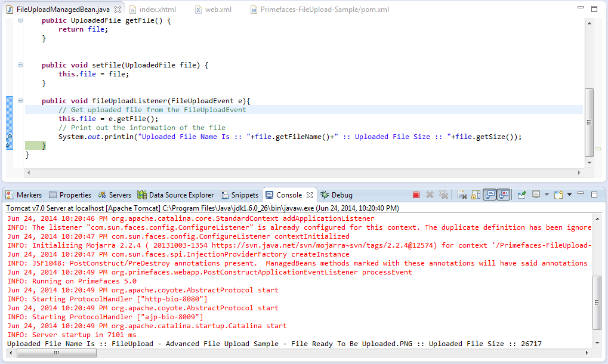The width and height of the screenshot is (608, 364).
Task: Minimize the Console panel
Action: pyautogui.click(x=581, y=195)
